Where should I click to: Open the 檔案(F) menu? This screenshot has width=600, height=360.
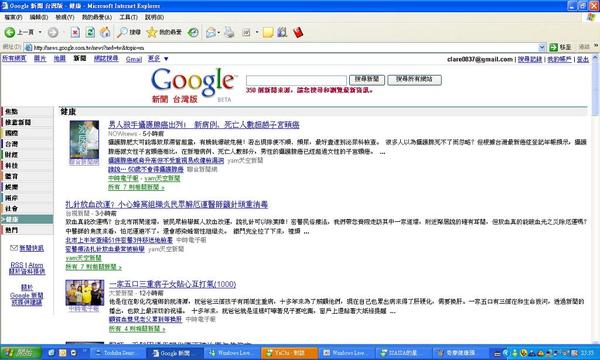[13, 17]
